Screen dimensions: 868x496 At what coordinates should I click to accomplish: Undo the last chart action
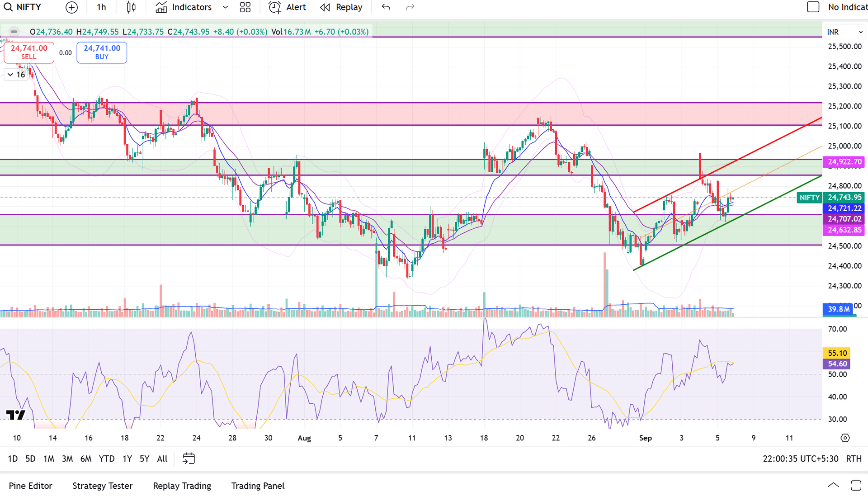(386, 7)
